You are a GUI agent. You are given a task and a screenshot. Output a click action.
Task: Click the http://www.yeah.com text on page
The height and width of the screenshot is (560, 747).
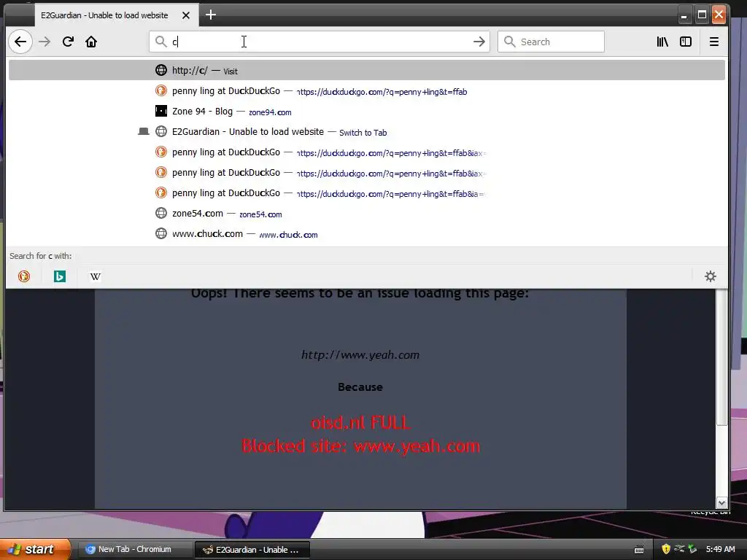360,355
